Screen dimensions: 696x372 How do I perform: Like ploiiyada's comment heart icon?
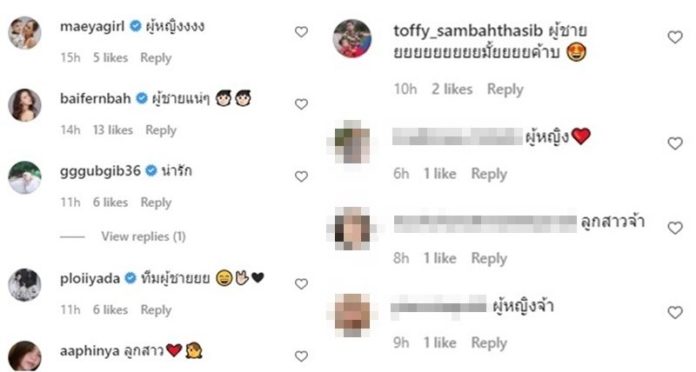(x=301, y=284)
